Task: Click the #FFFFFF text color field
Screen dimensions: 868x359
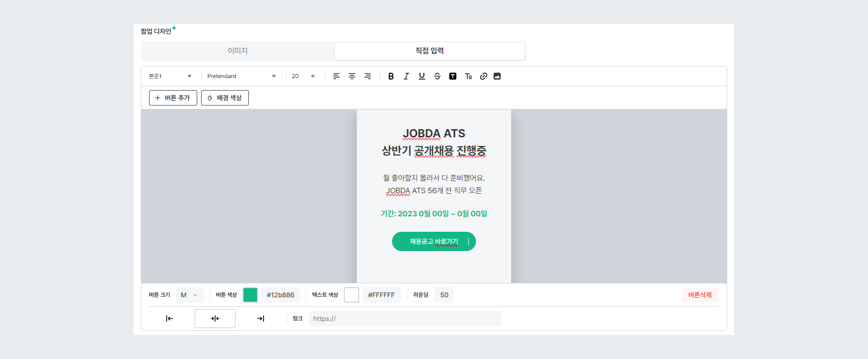Action: [x=381, y=295]
